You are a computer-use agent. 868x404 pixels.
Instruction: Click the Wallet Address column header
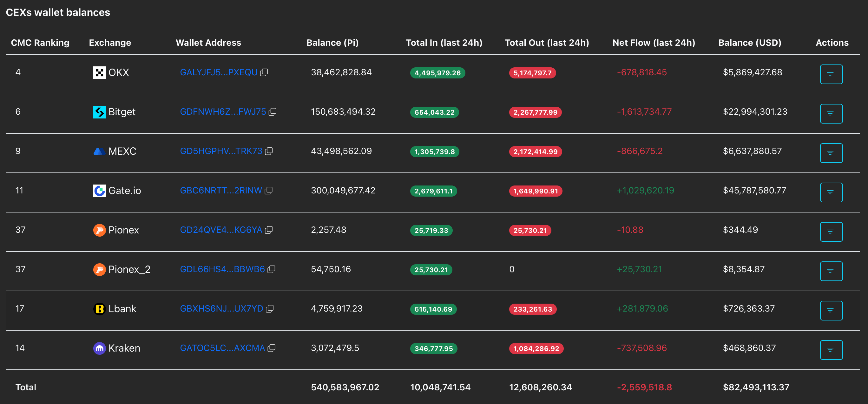point(208,43)
